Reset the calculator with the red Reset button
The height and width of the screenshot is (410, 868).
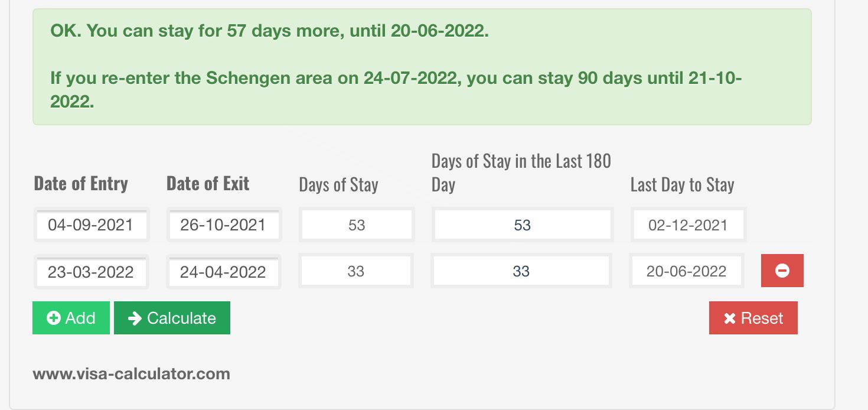click(x=753, y=318)
